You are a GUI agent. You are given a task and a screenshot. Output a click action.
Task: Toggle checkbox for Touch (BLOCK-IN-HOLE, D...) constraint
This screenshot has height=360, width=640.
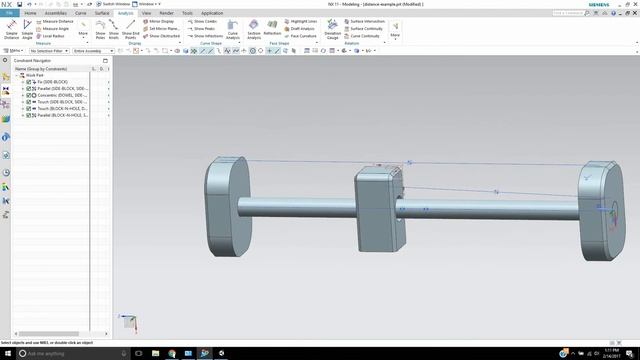point(29,109)
